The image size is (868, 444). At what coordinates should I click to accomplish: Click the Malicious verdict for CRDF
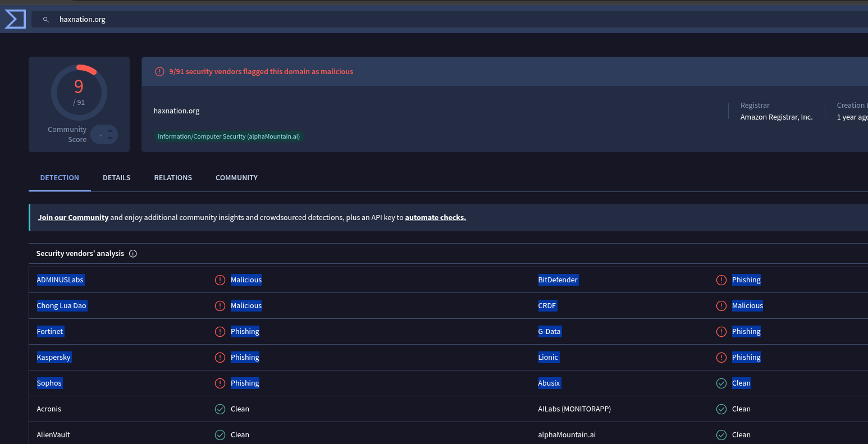[747, 305]
